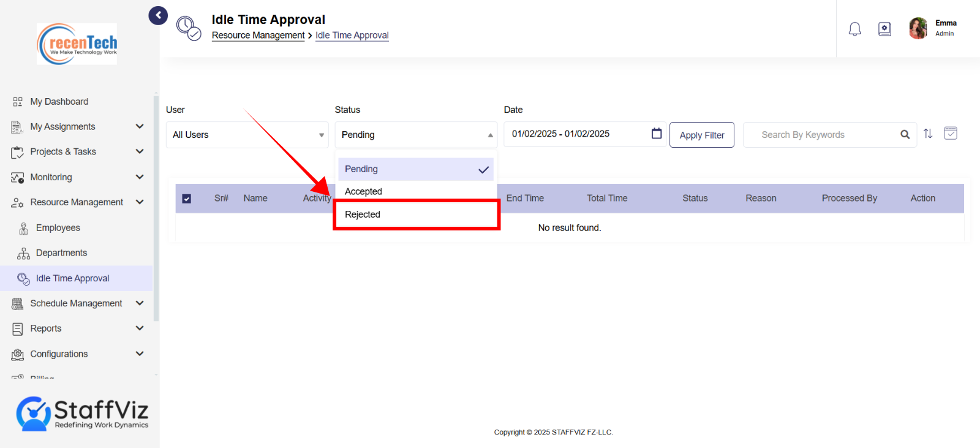This screenshot has height=448, width=980.
Task: Open the notifications bell
Action: tap(854, 29)
